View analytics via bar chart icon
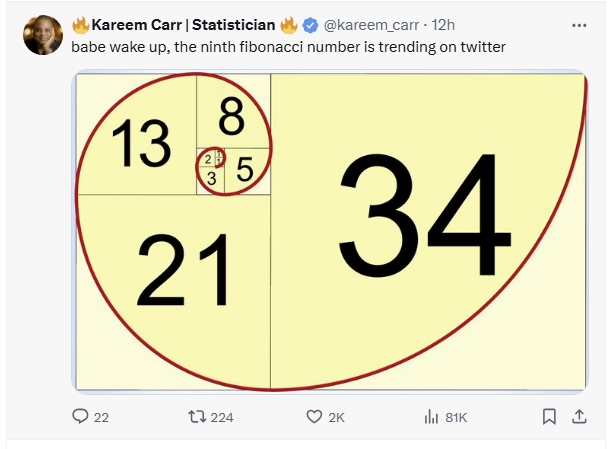Viewport: 612px width, 449px height. point(431,417)
